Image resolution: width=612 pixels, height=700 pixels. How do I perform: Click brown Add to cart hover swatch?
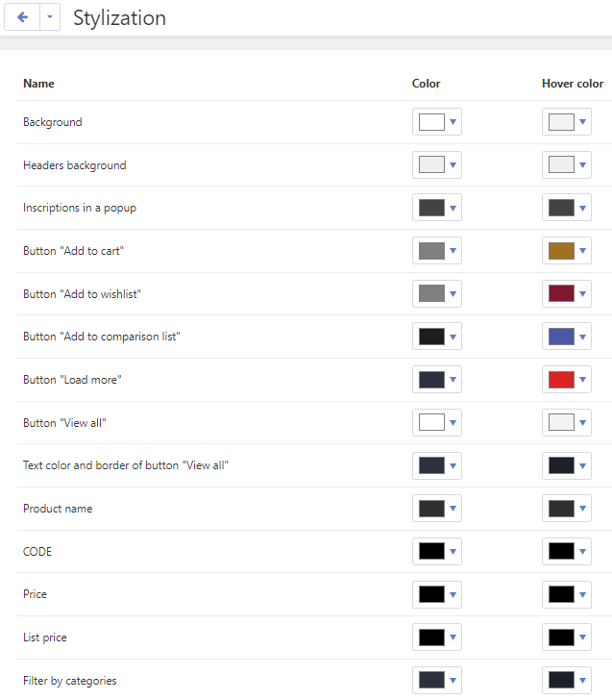[x=561, y=251]
